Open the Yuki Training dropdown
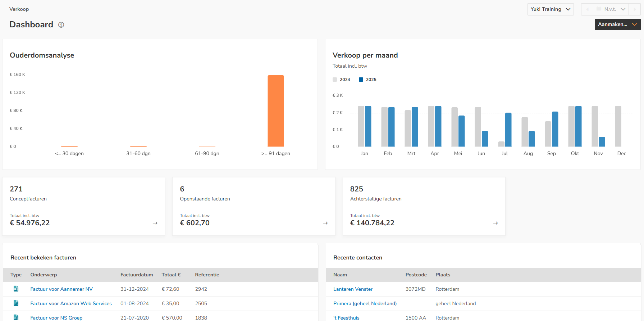This screenshot has height=321, width=644. pos(550,9)
